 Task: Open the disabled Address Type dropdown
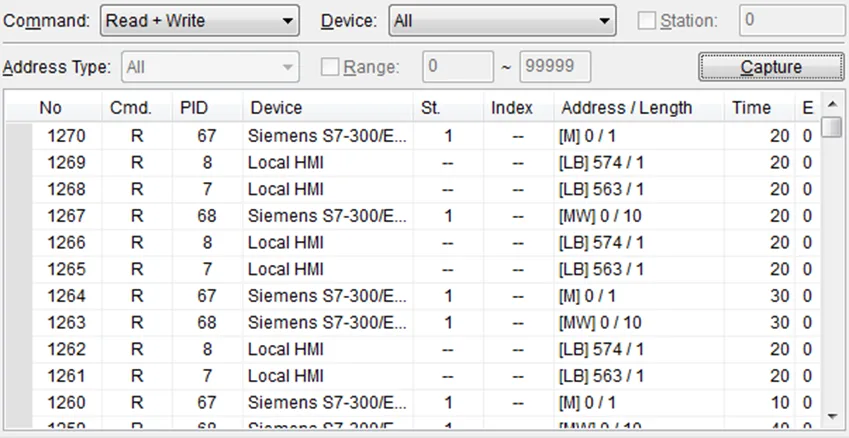(210, 67)
